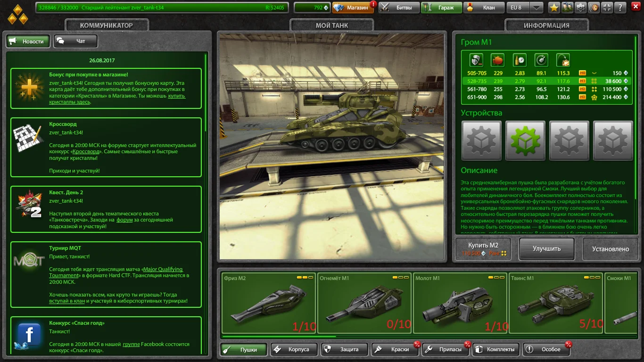Click the gold star ratings icon
The width and height of the screenshot is (644, 362).
553,8
